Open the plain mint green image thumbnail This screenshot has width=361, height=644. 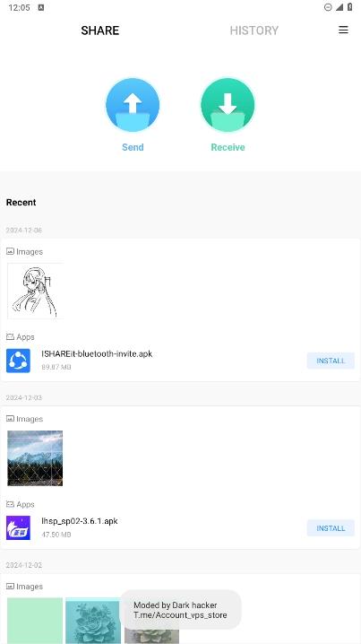pyautogui.click(x=35, y=621)
